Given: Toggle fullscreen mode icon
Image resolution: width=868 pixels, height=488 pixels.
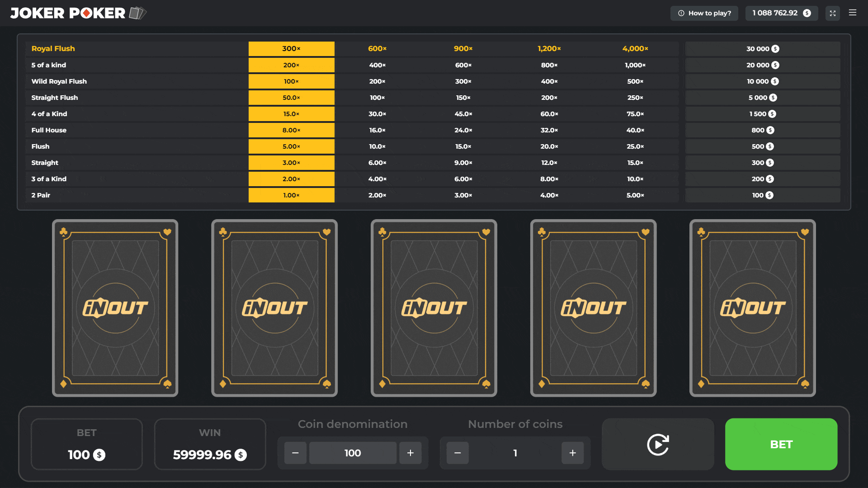Looking at the screenshot, I should [833, 13].
